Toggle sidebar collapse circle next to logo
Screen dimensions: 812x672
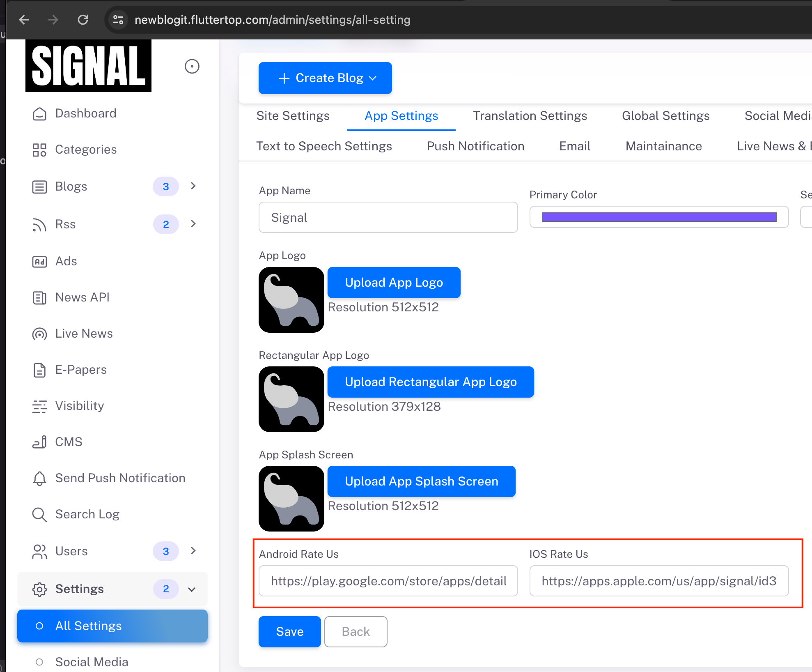pyautogui.click(x=192, y=66)
